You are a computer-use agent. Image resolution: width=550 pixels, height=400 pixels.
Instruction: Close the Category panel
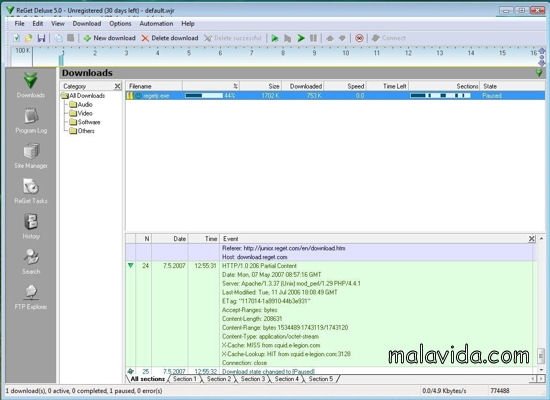pos(118,86)
